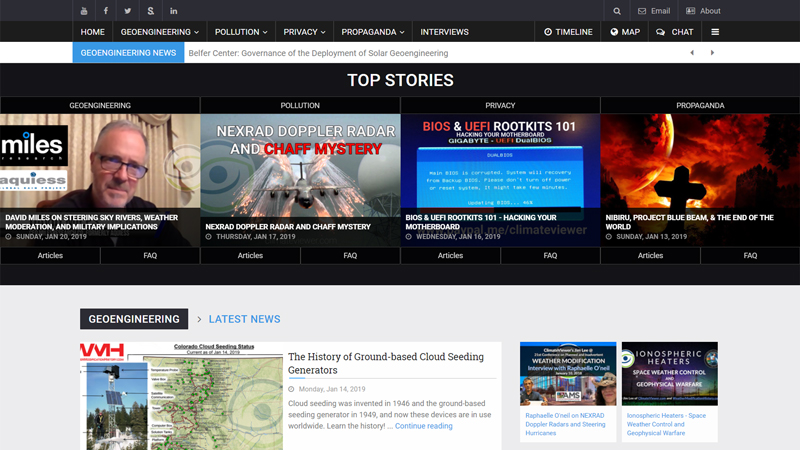
Task: Open NEXRAD Doppler Radar and Chaff headline
Action: coord(288,227)
